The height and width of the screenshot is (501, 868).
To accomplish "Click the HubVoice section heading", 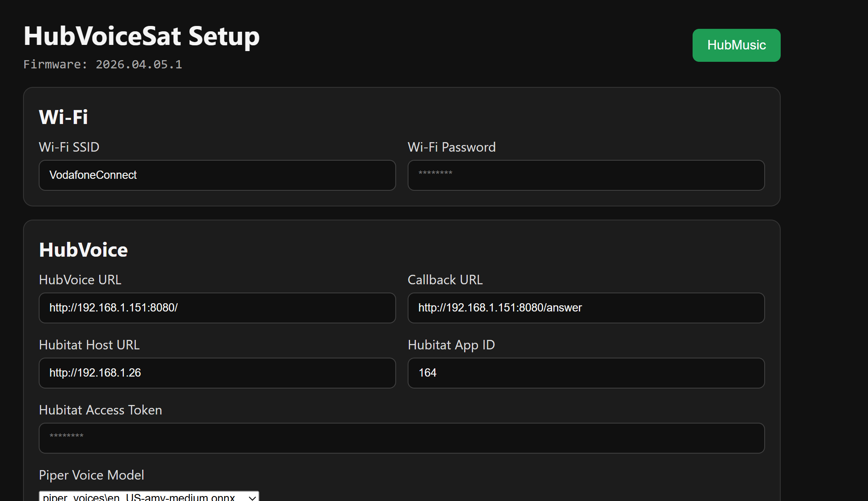I will [83, 250].
